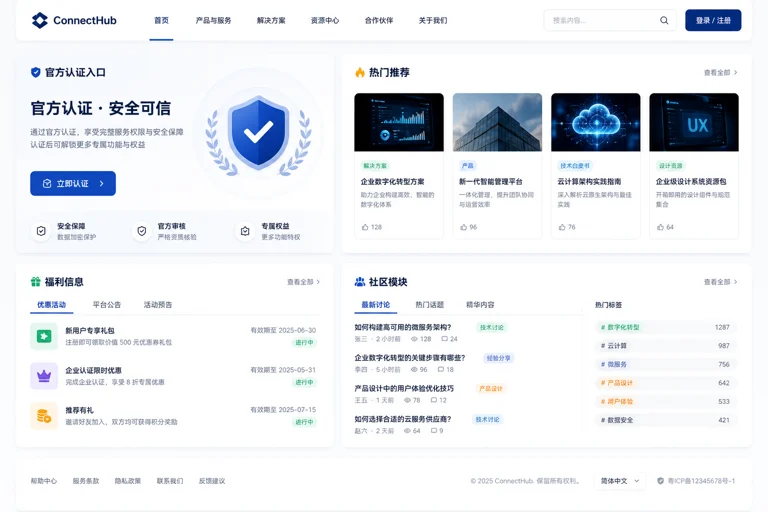The image size is (768, 512).
Task: Open the 云计算架构实践指南 cloud thumbnail
Action: click(x=596, y=122)
